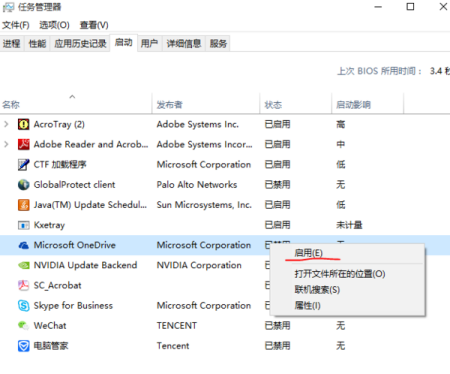450x374 pixels.
Task: Select the WeChat row name
Action: (x=50, y=325)
